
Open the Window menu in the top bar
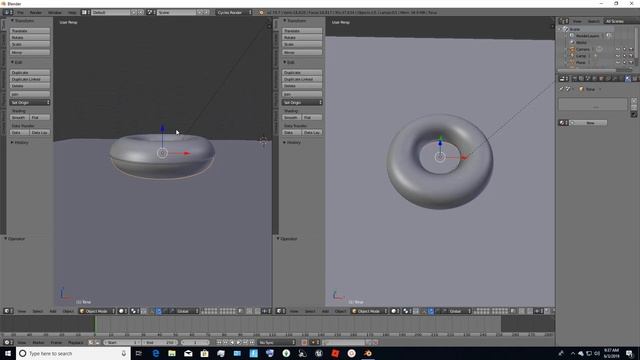click(x=55, y=13)
